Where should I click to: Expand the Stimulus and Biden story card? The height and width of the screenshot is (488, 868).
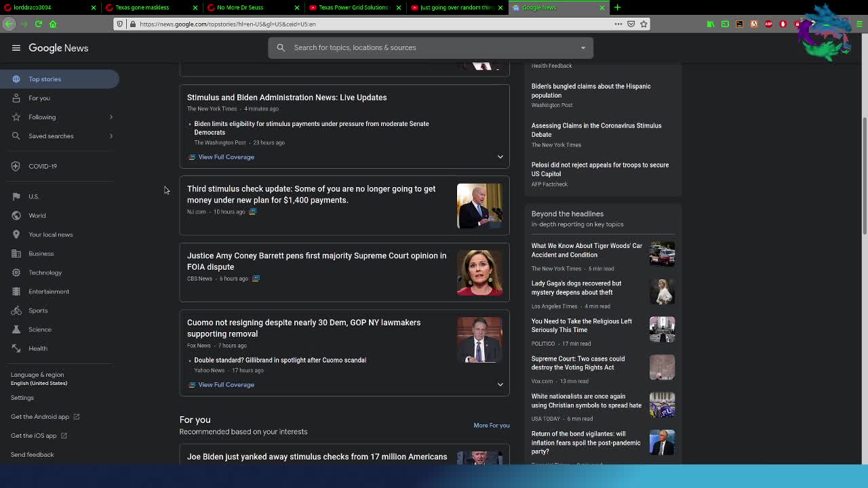(500, 157)
